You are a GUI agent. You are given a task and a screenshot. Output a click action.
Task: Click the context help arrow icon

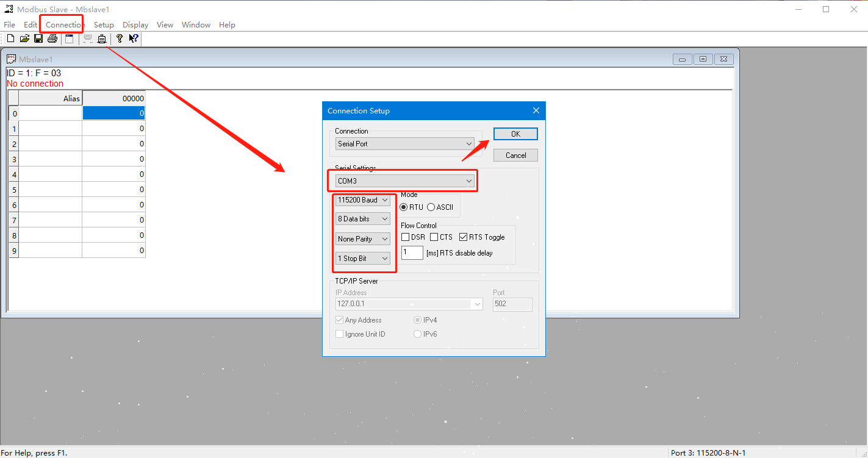(134, 39)
